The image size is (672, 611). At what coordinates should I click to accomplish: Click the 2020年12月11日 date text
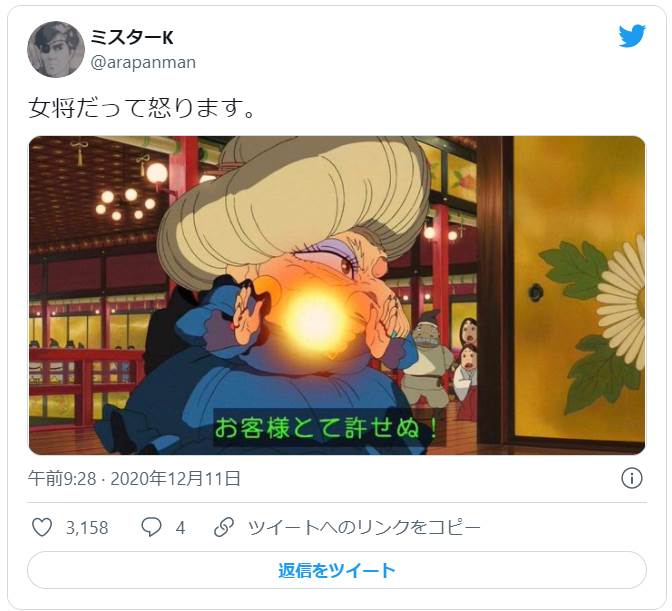click(176, 478)
